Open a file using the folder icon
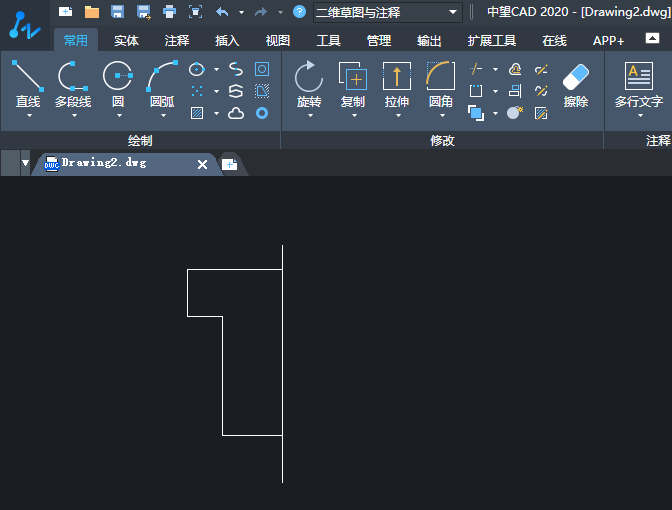672x510 pixels. pos(92,12)
